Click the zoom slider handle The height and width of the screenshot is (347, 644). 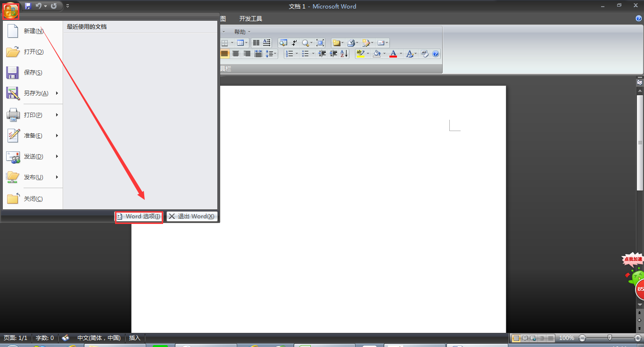tap(610, 338)
